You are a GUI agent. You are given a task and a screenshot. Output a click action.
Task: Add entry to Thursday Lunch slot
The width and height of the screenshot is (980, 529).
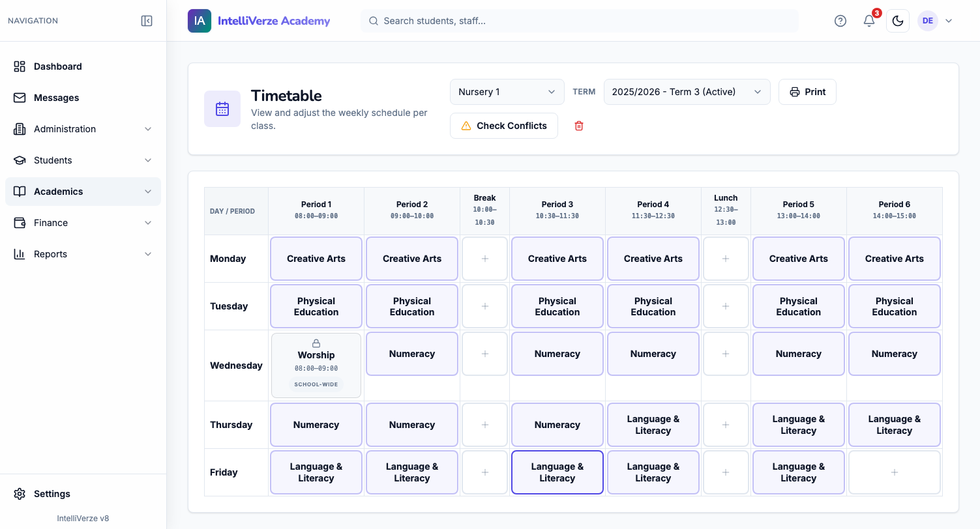(x=726, y=425)
